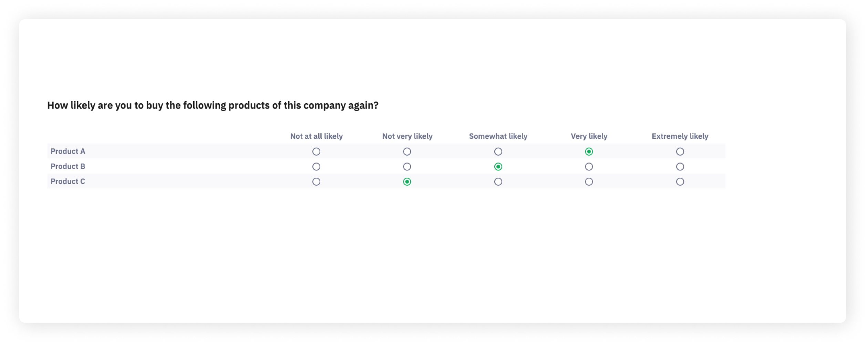
Task: Click the 'Product C' row label
Action: click(x=68, y=181)
